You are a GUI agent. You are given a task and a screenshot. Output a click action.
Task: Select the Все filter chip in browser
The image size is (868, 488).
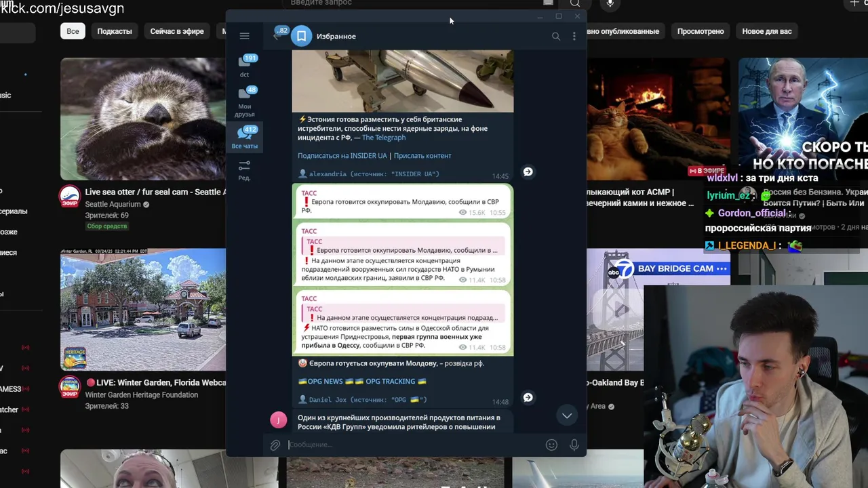coord(73,31)
